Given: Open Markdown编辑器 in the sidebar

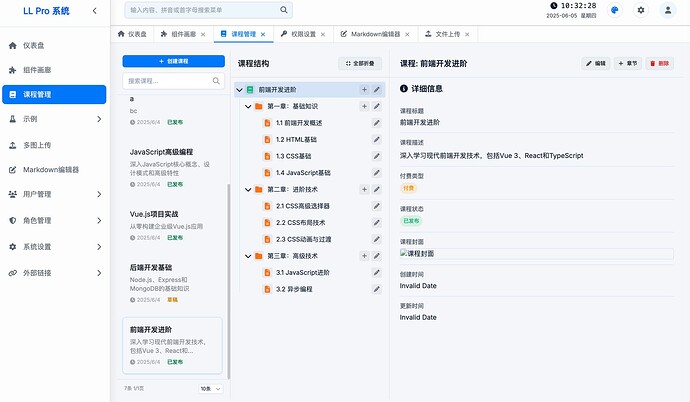Looking at the screenshot, I should (54, 170).
